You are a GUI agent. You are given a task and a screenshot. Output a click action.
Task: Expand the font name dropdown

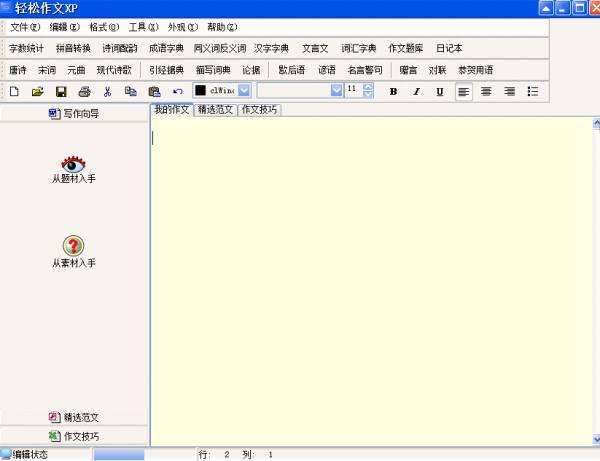336,91
